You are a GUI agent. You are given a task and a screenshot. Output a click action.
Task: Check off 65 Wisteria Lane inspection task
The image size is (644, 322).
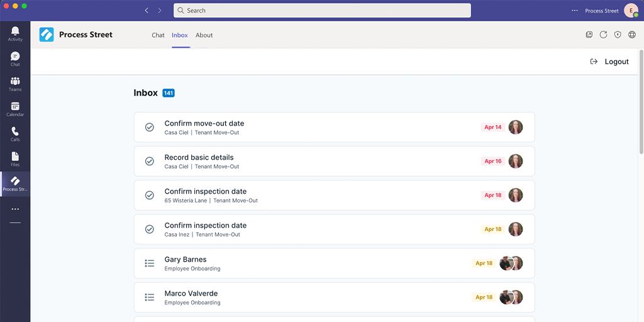coord(150,196)
